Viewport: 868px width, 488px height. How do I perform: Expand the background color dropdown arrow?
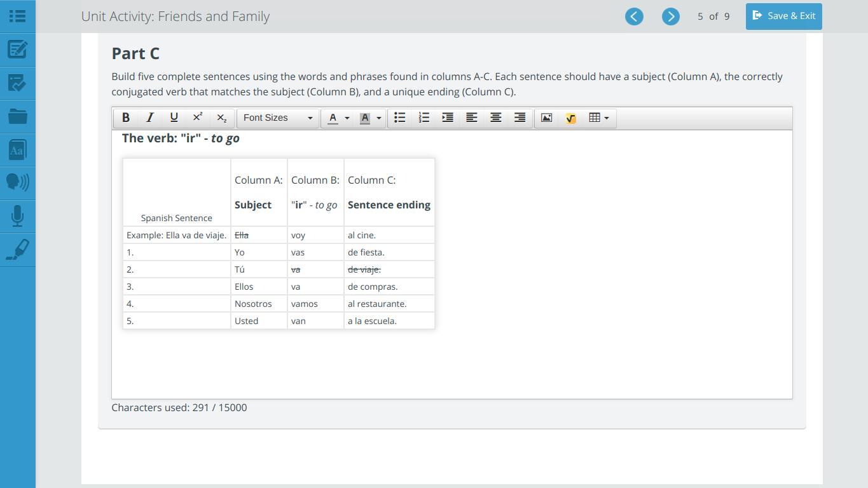(379, 118)
